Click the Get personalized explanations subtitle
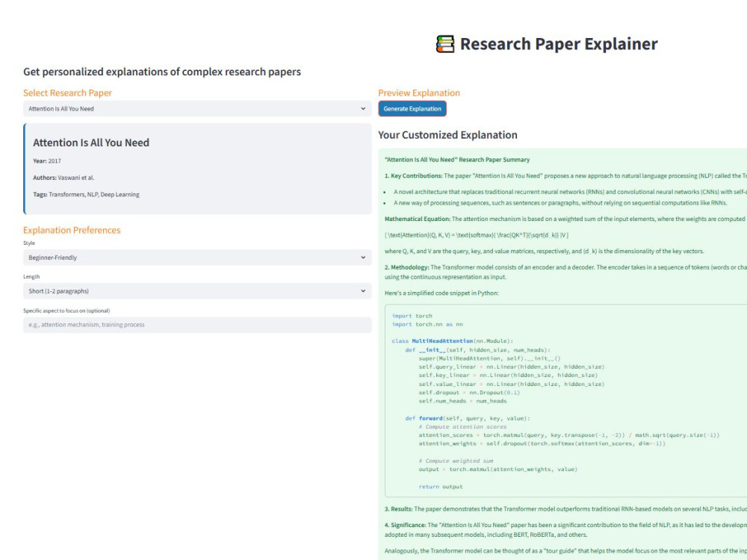The height and width of the screenshot is (560, 747). (162, 72)
